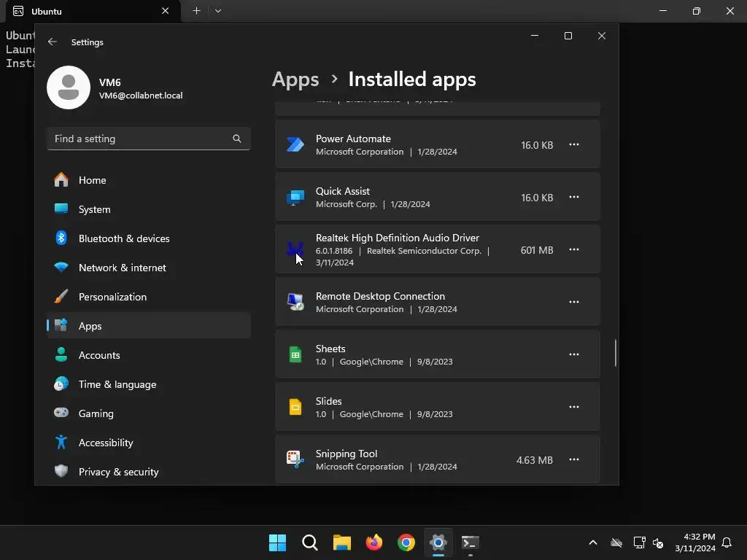Open more options for Sheets
The image size is (747, 560).
point(574,354)
